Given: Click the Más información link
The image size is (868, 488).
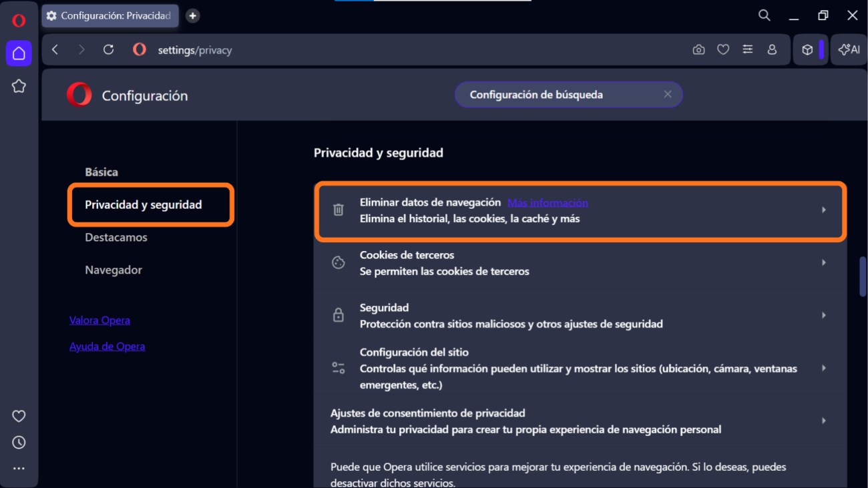Looking at the screenshot, I should 548,203.
